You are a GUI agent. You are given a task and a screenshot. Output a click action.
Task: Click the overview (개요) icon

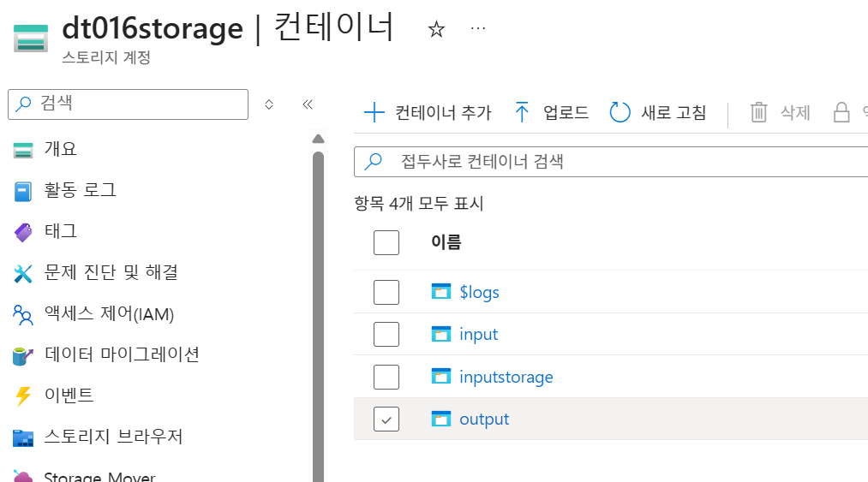tap(23, 150)
